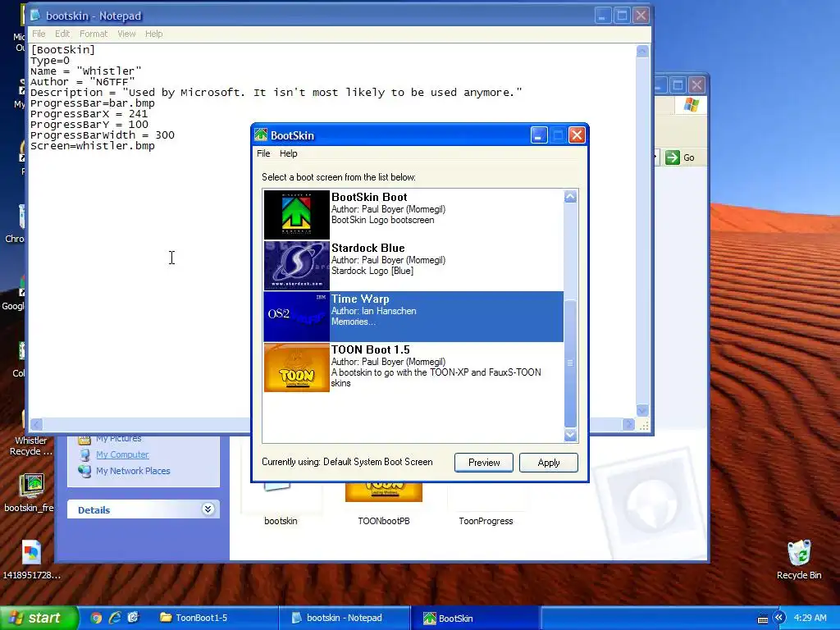Select the BootSkin Boot thumbnail
The width and height of the screenshot is (840, 630).
point(297,215)
